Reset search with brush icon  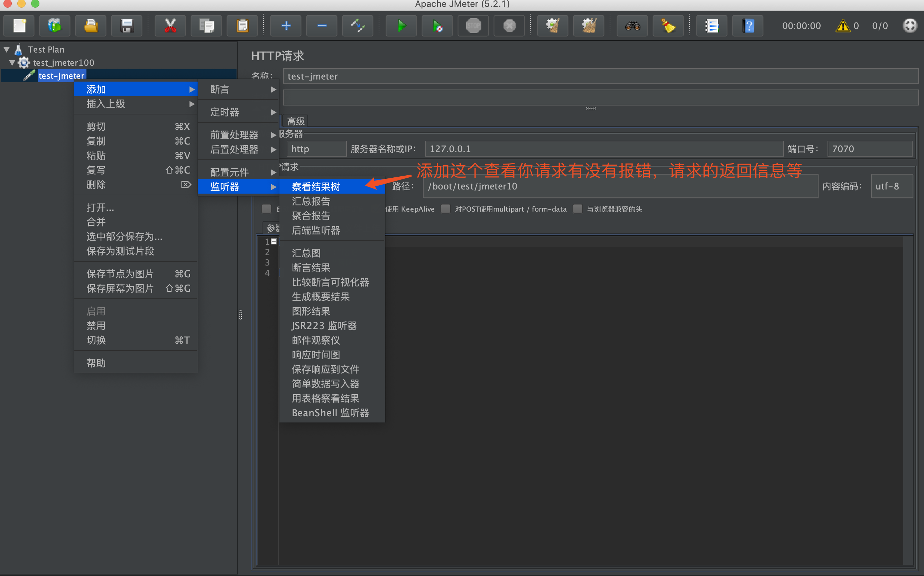pyautogui.click(x=668, y=26)
